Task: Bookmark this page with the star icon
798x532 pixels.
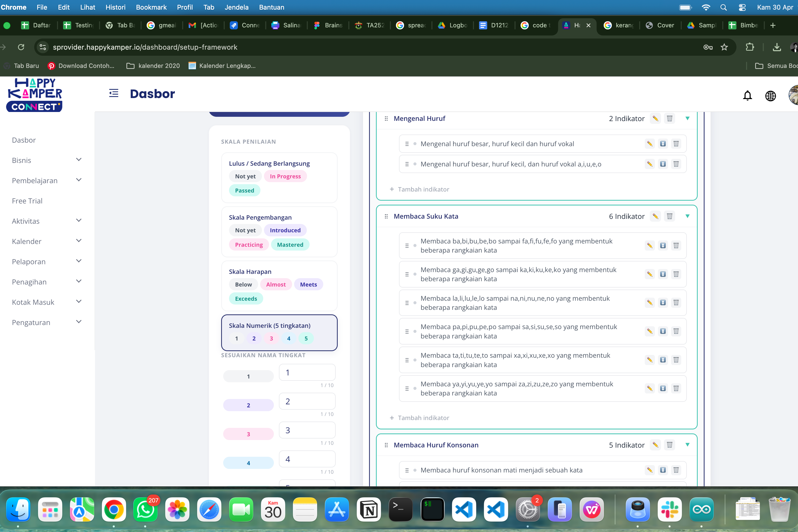Action: (x=724, y=47)
